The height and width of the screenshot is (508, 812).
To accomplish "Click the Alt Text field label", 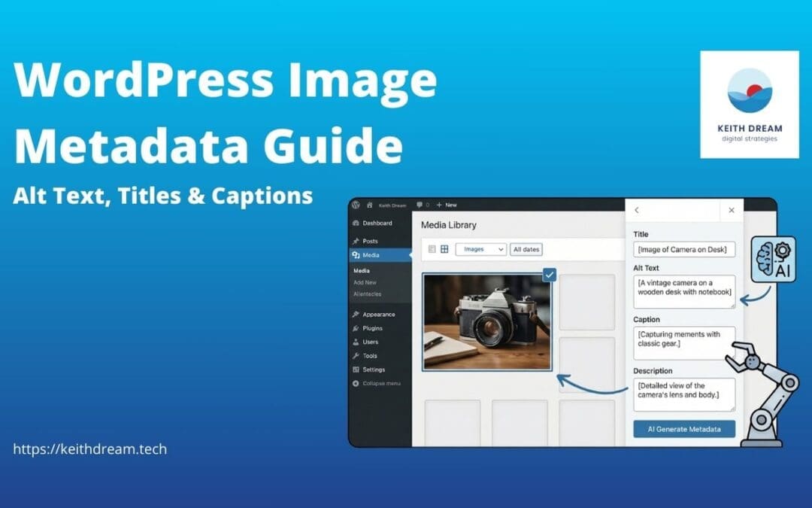I will (x=646, y=268).
